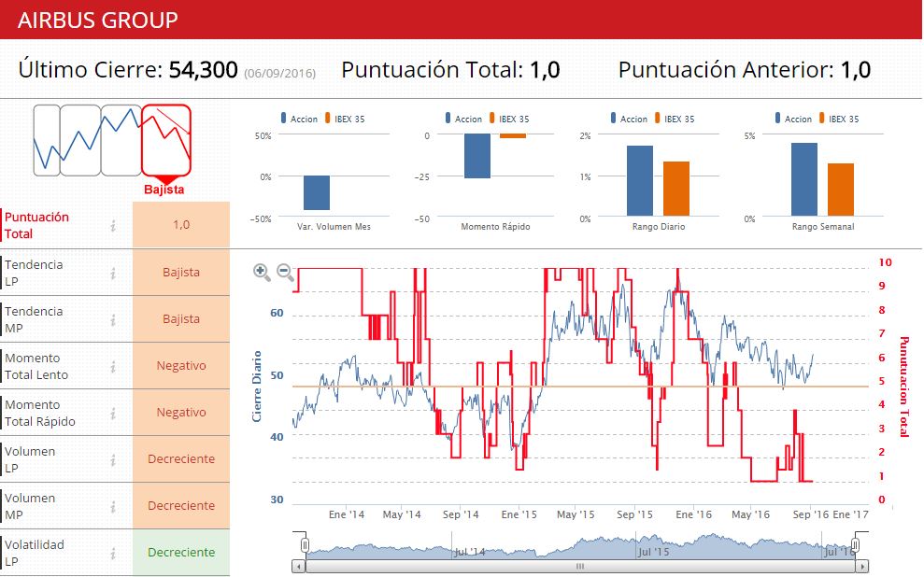Click the Negativo value for Momento Total Rápido
This screenshot has height=577, width=924.
[x=181, y=413]
